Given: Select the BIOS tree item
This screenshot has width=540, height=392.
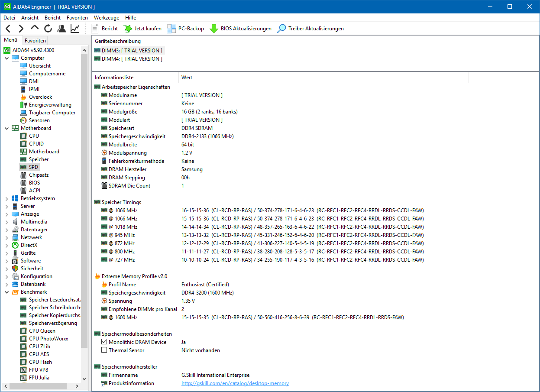Looking at the screenshot, I should coord(35,183).
